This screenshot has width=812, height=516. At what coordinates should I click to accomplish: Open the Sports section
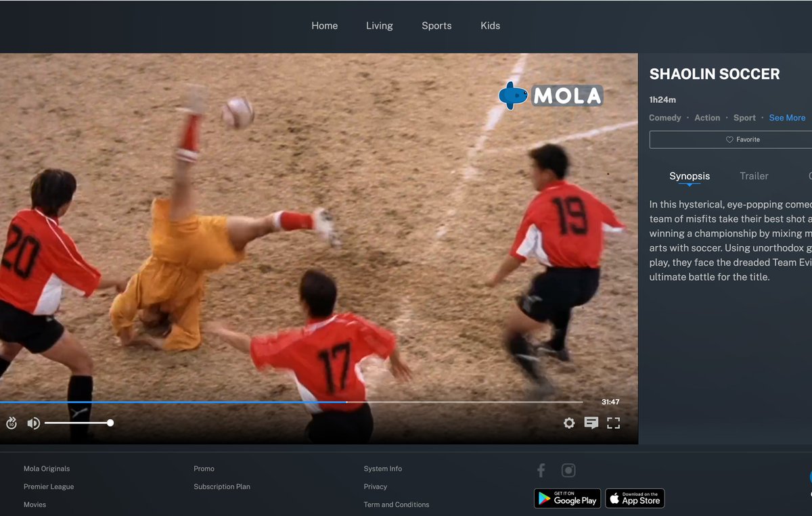pyautogui.click(x=436, y=26)
